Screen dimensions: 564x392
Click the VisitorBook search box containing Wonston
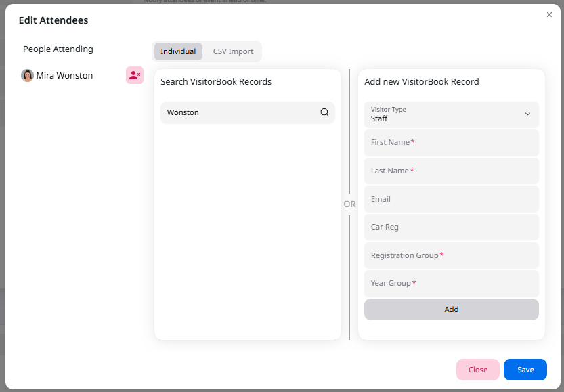240,112
